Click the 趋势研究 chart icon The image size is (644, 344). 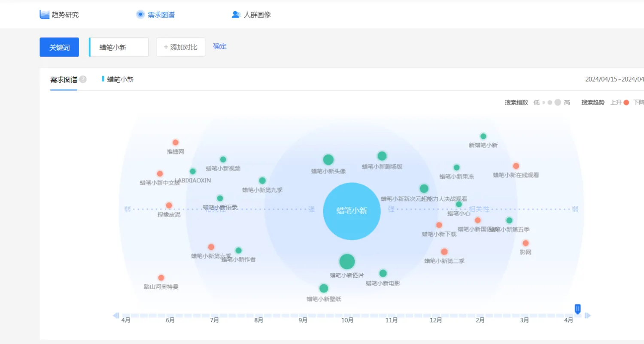[45, 15]
